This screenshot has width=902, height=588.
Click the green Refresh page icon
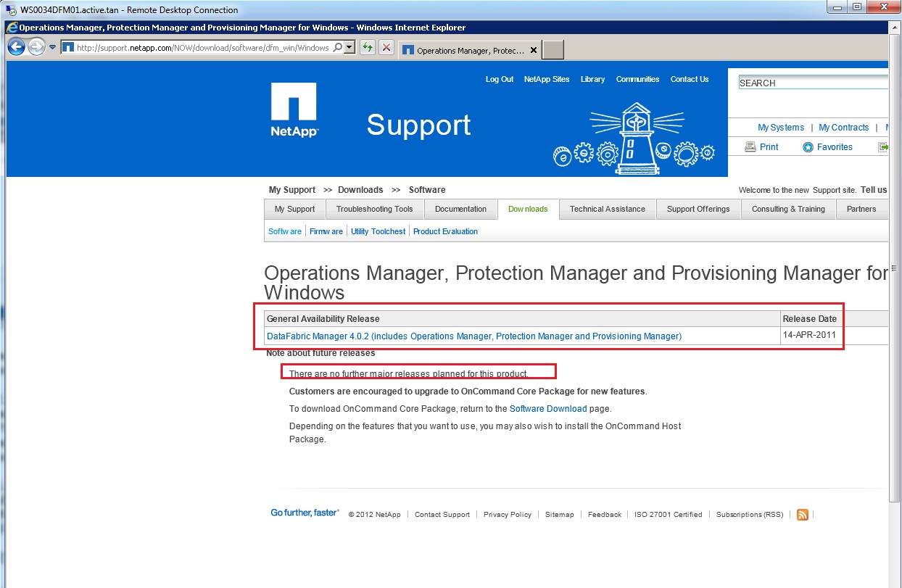click(x=368, y=48)
